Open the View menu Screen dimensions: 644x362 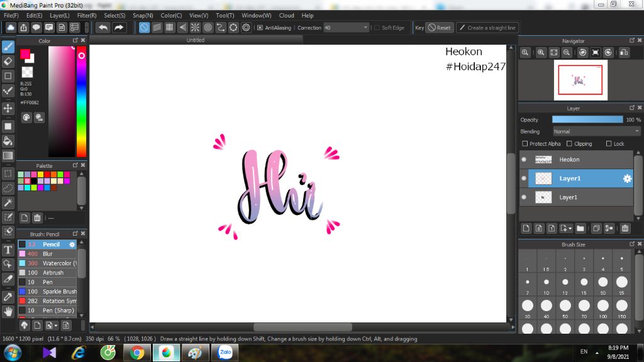(199, 15)
